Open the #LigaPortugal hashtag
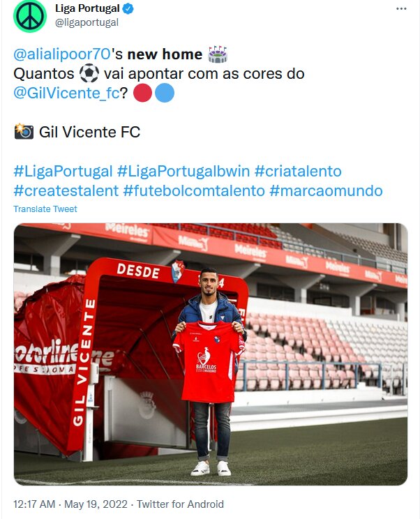This screenshot has height=519, width=420. (63, 172)
